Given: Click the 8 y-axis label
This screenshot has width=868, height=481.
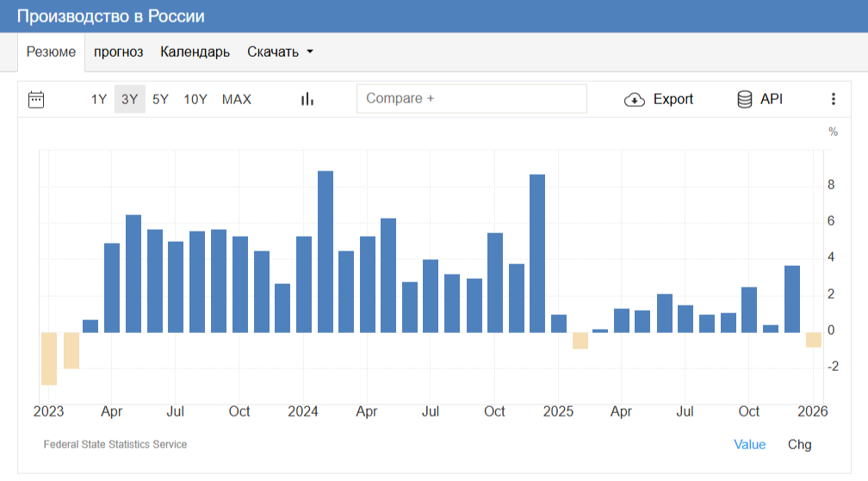Looking at the screenshot, I should [831, 185].
